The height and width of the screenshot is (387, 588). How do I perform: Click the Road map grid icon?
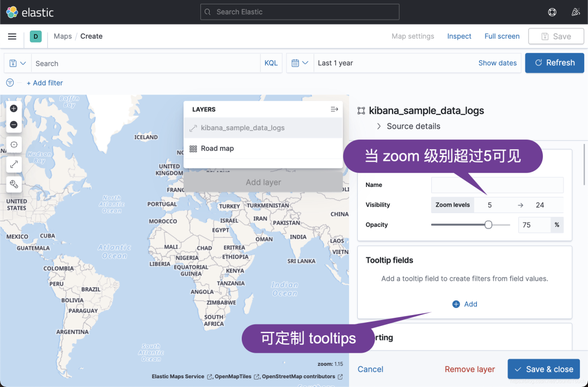[193, 149]
